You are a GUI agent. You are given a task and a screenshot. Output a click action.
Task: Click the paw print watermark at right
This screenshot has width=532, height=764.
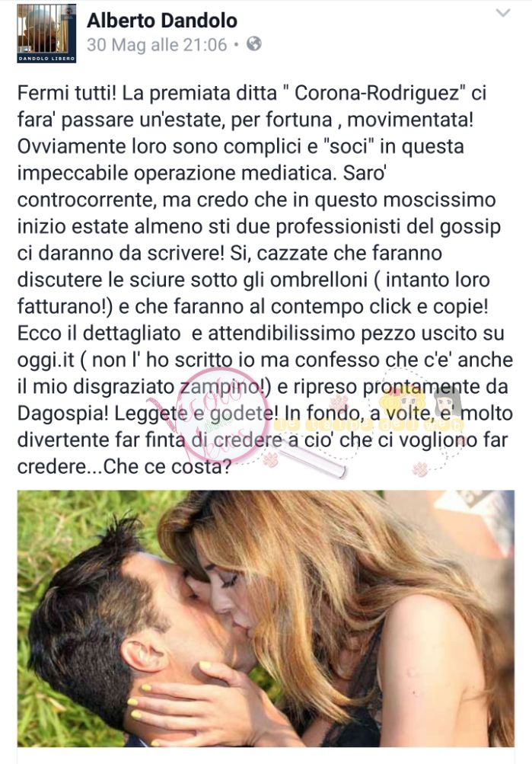click(419, 469)
